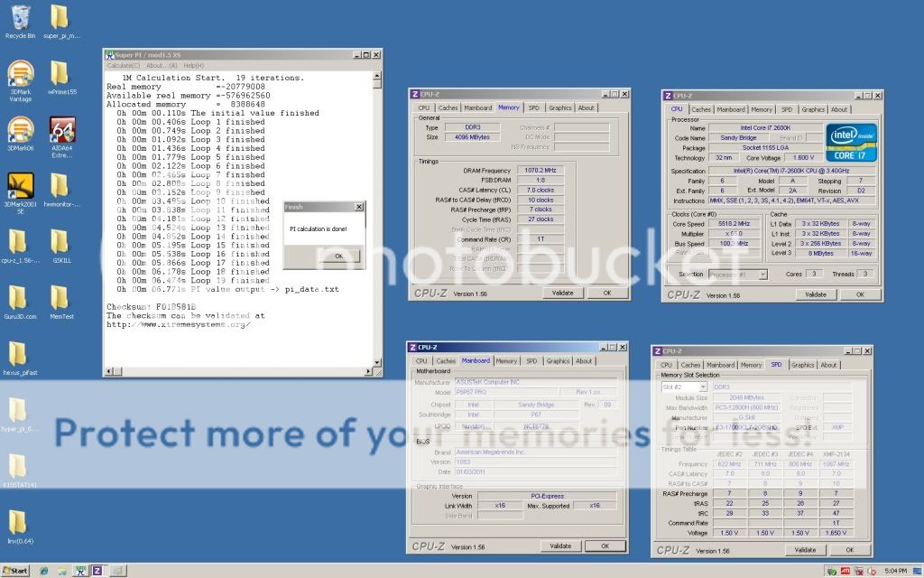
Task: Click the CPU-Z icon in taskbar
Action: (x=97, y=571)
